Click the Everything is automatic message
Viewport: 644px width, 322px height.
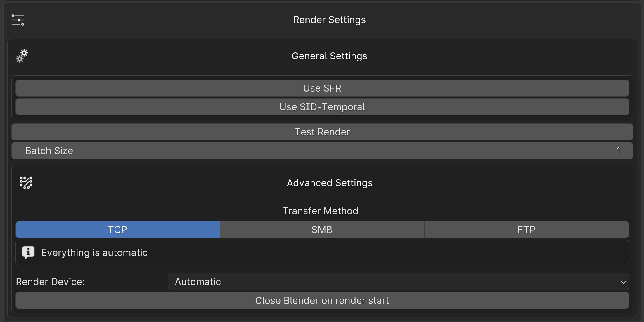coord(94,252)
